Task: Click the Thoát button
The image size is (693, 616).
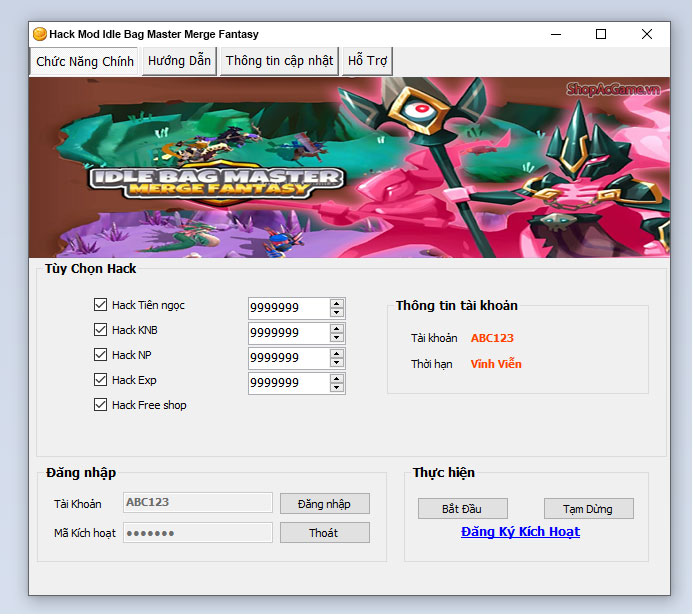Action: [x=324, y=533]
